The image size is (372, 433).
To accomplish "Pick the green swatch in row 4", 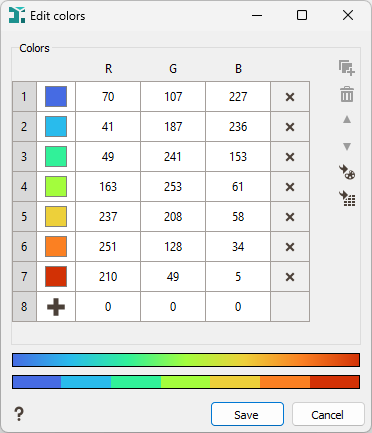I will pos(56,187).
